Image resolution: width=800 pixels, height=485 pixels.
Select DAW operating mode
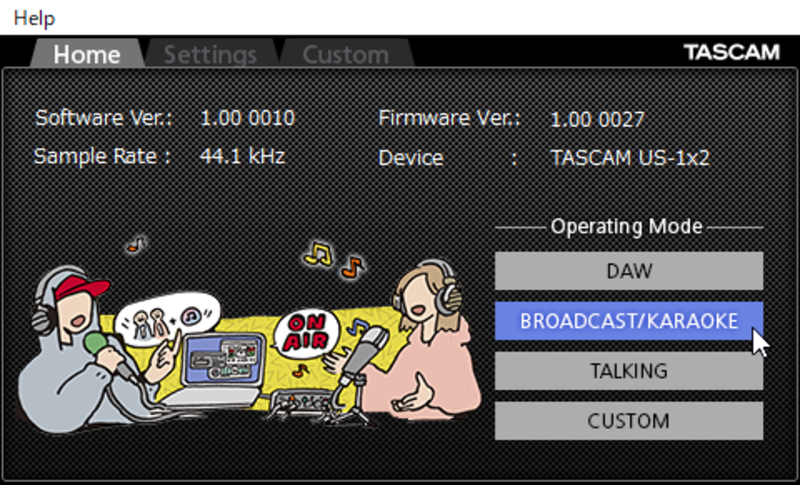point(629,271)
